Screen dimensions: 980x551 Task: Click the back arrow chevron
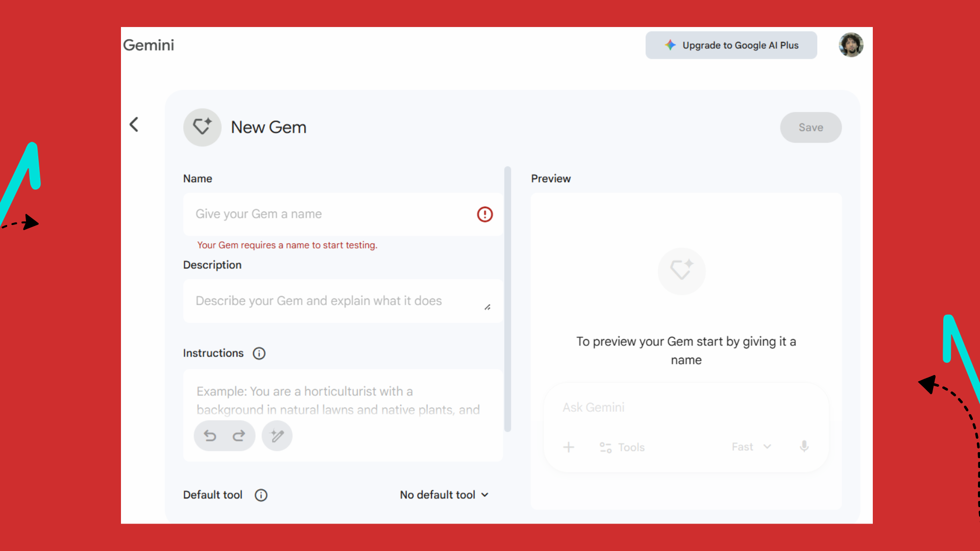[134, 124]
